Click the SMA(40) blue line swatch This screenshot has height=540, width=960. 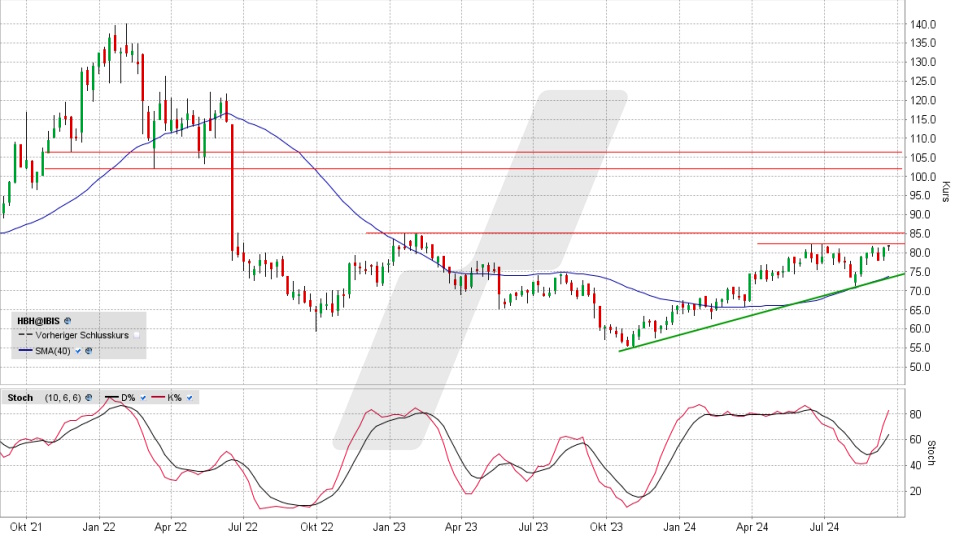25,351
